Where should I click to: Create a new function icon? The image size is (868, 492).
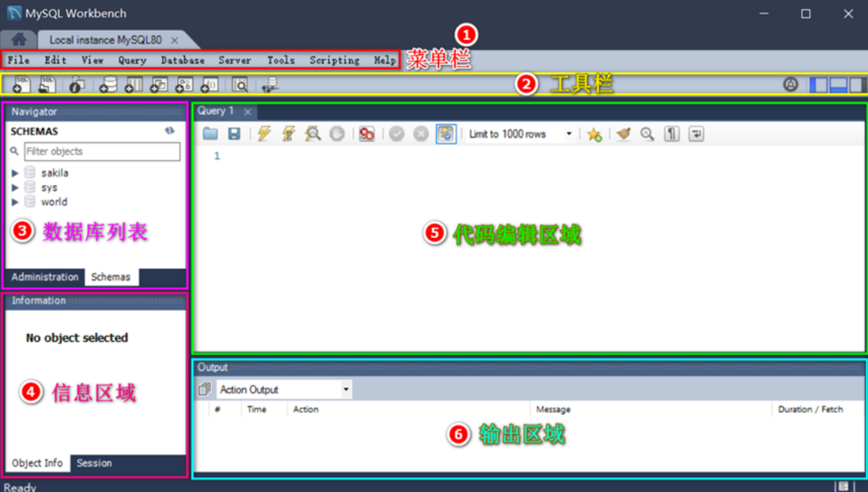pyautogui.click(x=209, y=85)
